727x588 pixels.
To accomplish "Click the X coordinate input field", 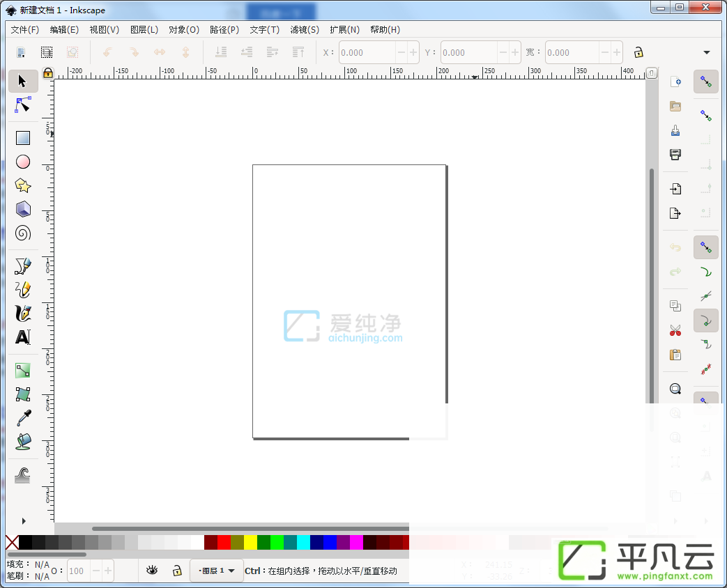I will tap(367, 52).
